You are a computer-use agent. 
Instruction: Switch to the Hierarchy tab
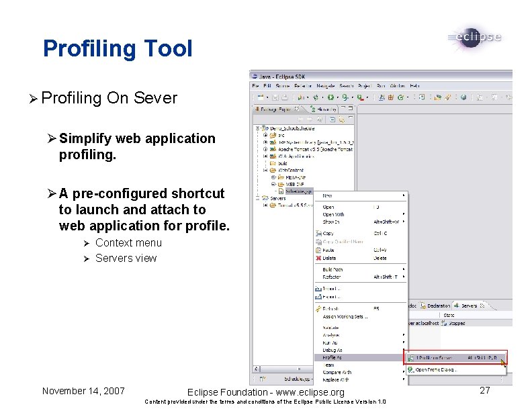[x=323, y=109]
